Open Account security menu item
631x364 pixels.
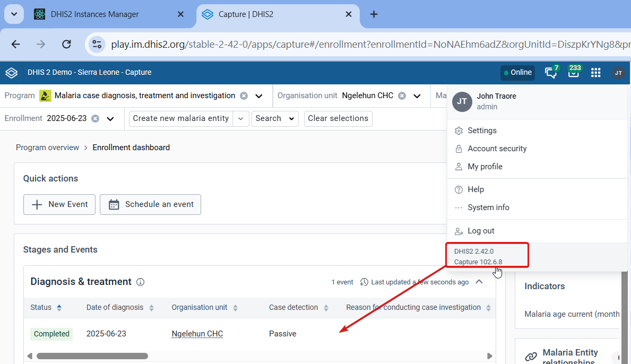537,149
